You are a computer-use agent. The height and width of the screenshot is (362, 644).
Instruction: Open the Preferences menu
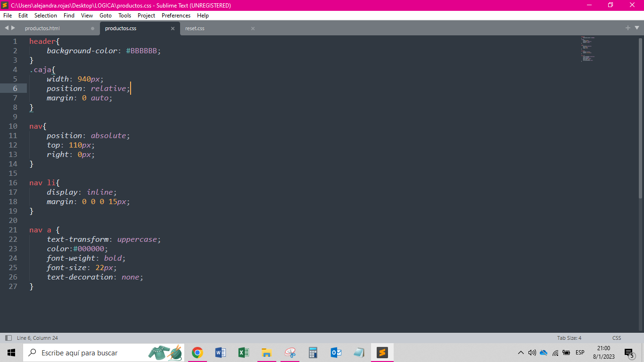pos(176,16)
